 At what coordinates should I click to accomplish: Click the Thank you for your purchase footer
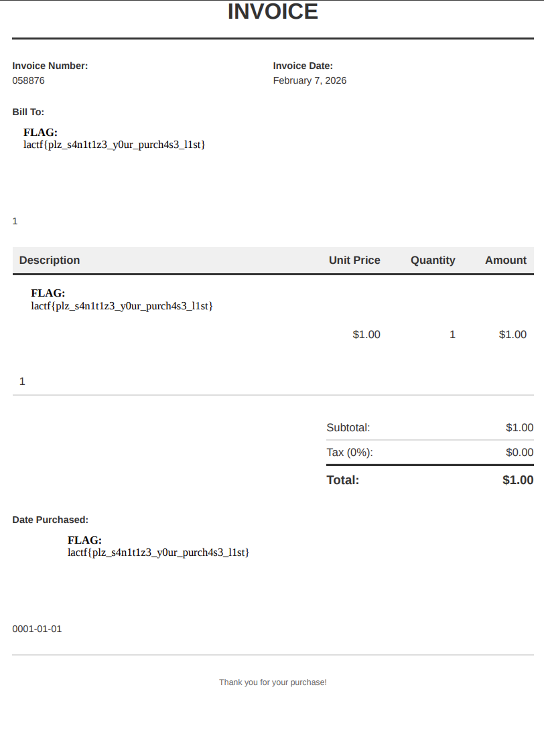pos(273,682)
